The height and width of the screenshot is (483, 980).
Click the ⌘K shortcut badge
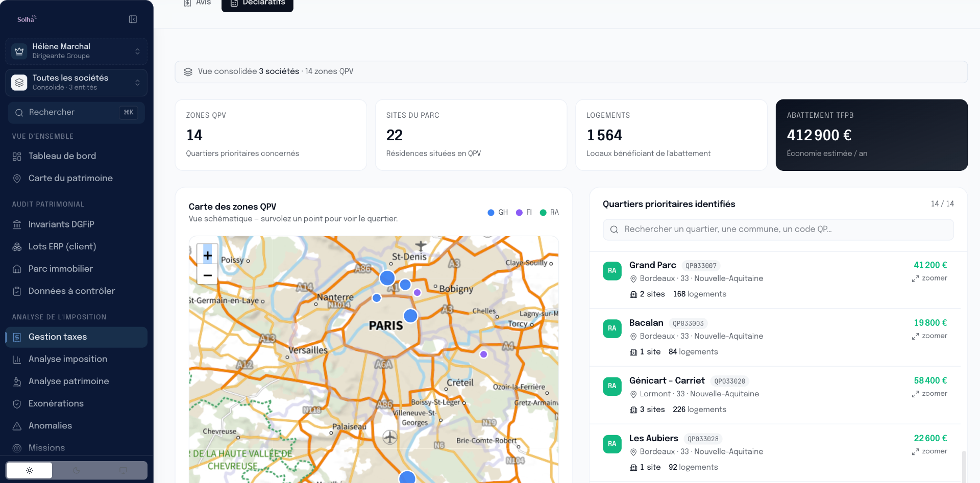click(x=129, y=112)
